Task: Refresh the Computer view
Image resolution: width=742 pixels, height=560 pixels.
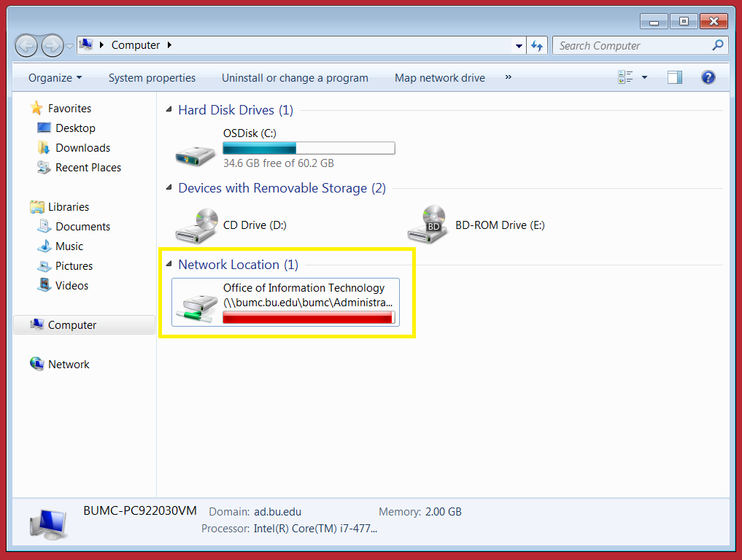Action: point(537,46)
